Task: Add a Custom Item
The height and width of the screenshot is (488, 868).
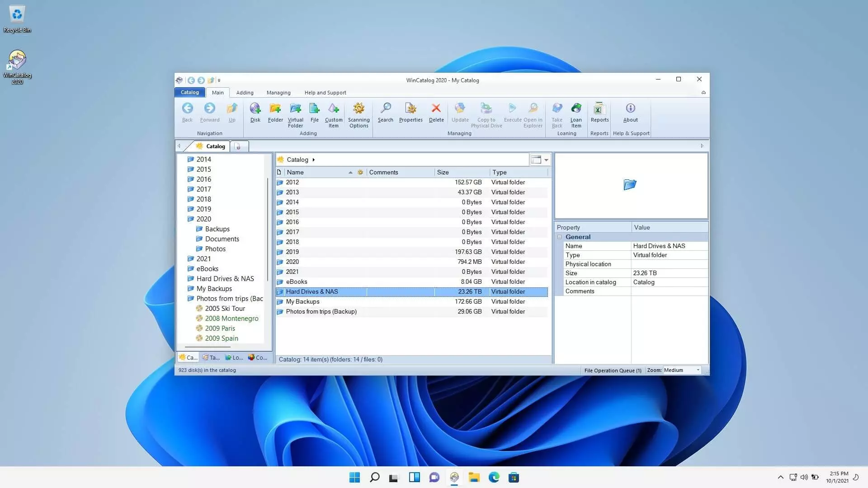Action: tap(334, 115)
